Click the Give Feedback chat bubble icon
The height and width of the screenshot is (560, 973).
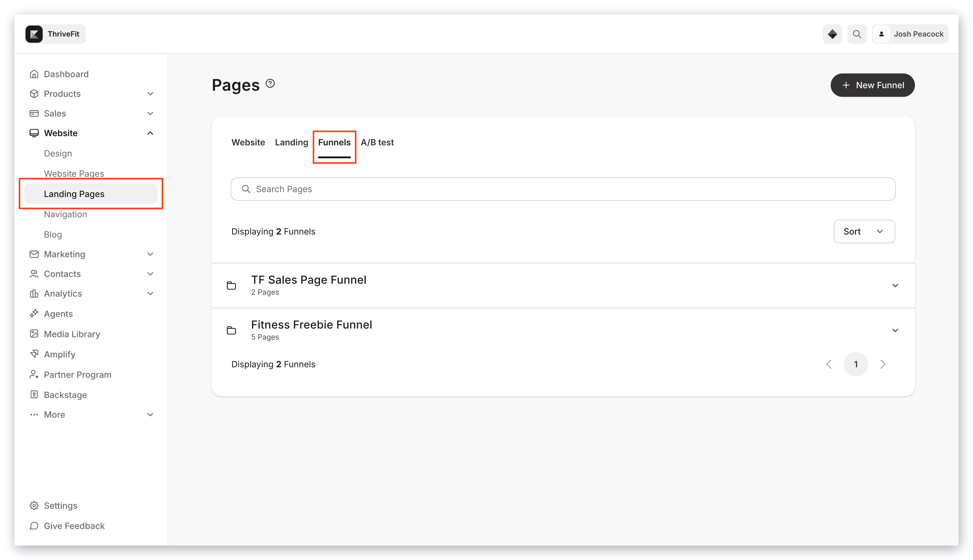pyautogui.click(x=34, y=525)
